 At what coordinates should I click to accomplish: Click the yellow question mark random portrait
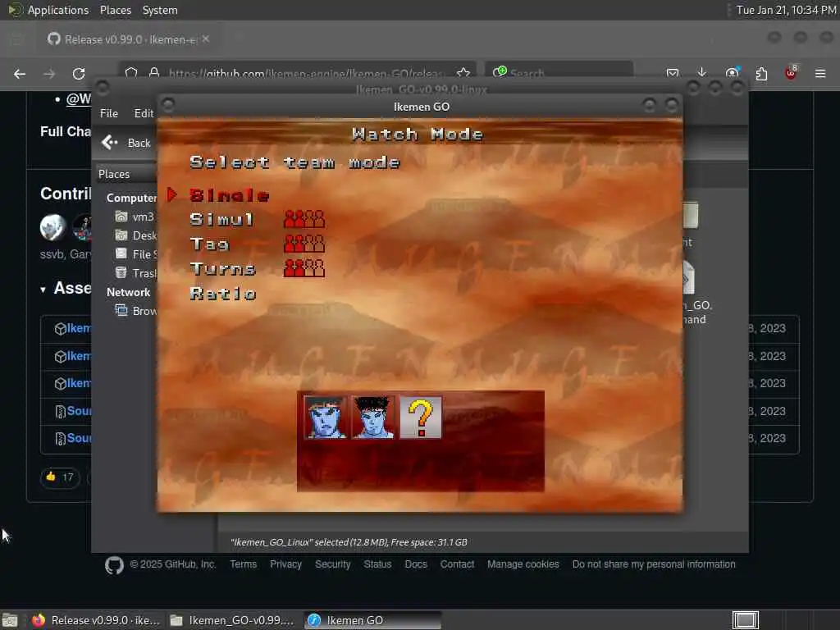click(x=421, y=418)
